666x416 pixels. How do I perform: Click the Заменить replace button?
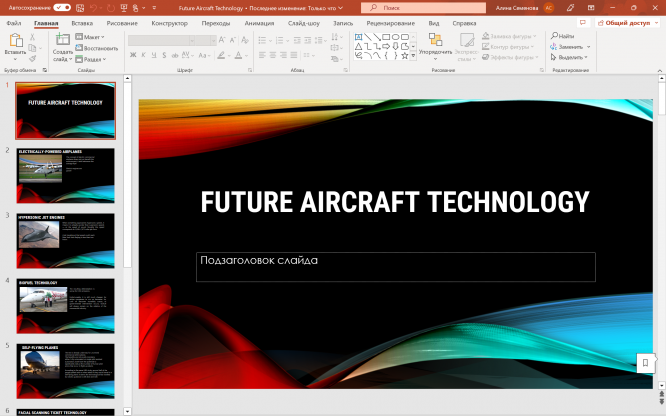(x=571, y=47)
